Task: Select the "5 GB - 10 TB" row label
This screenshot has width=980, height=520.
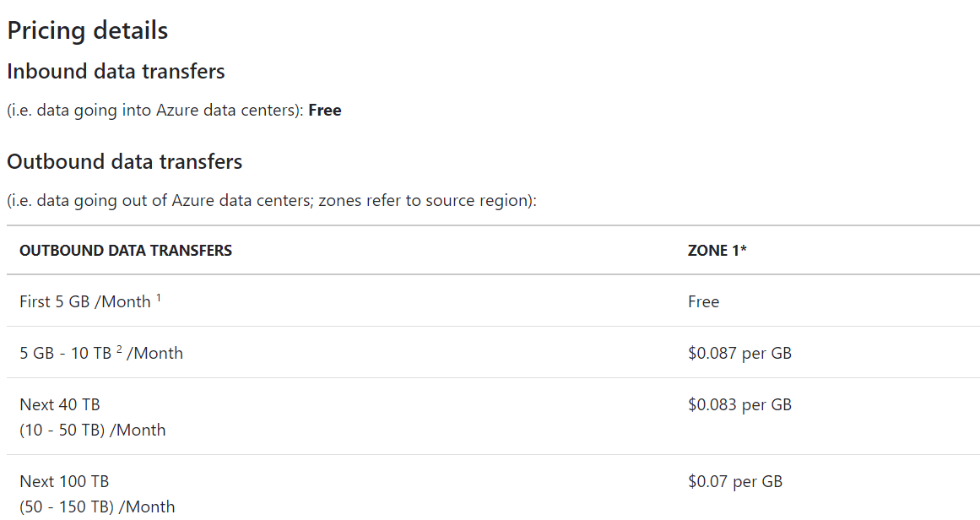Action: (65, 354)
